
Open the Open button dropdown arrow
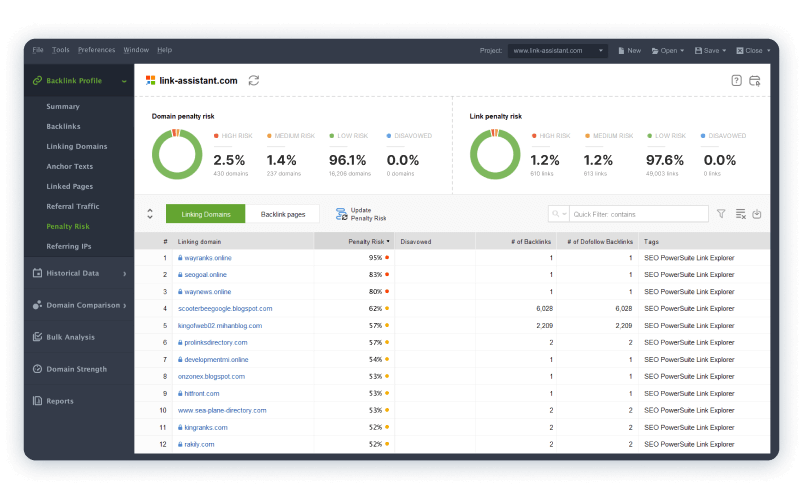coord(682,51)
